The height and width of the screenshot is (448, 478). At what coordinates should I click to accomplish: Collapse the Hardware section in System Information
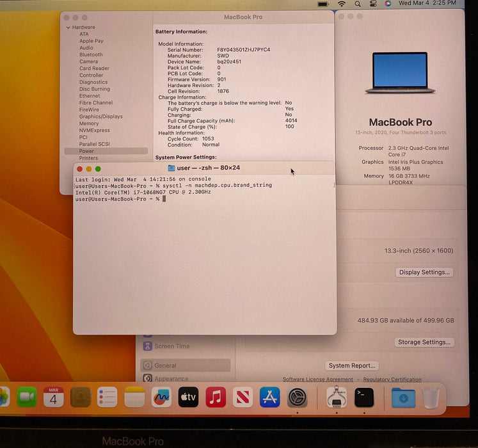(68, 28)
